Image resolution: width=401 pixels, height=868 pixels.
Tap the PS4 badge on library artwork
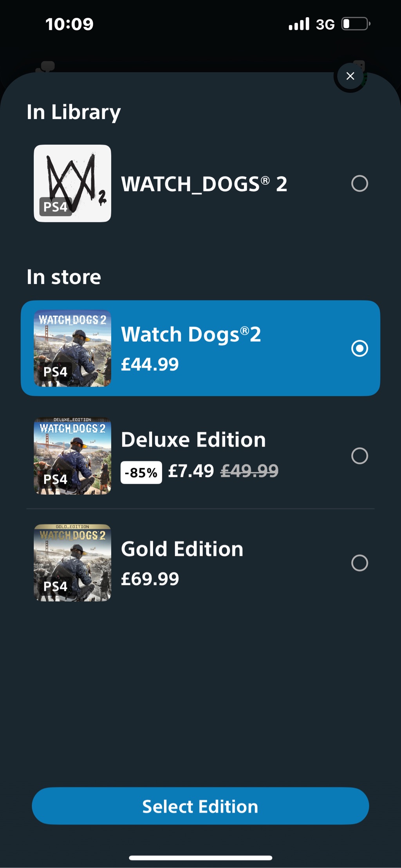(55, 206)
